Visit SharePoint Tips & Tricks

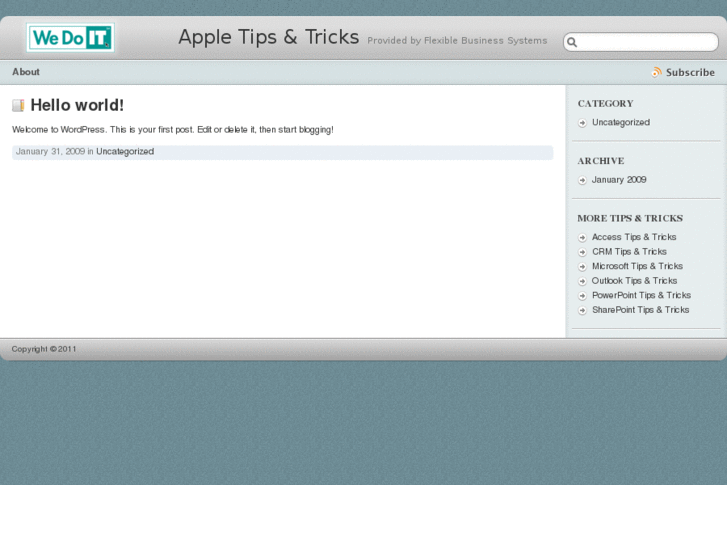640,310
